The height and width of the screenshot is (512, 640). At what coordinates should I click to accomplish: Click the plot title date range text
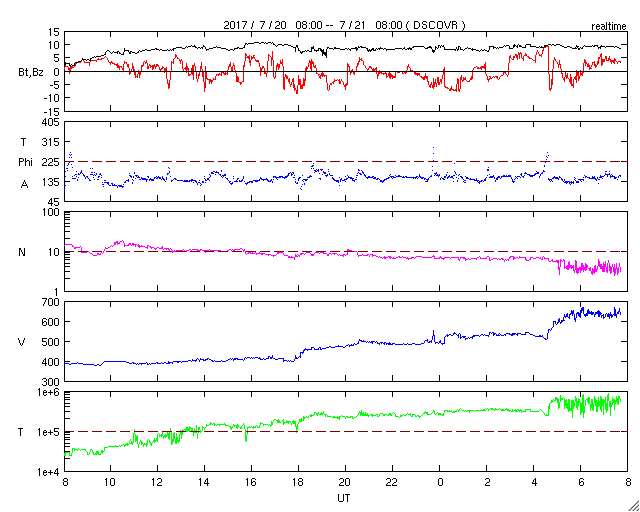tap(344, 25)
